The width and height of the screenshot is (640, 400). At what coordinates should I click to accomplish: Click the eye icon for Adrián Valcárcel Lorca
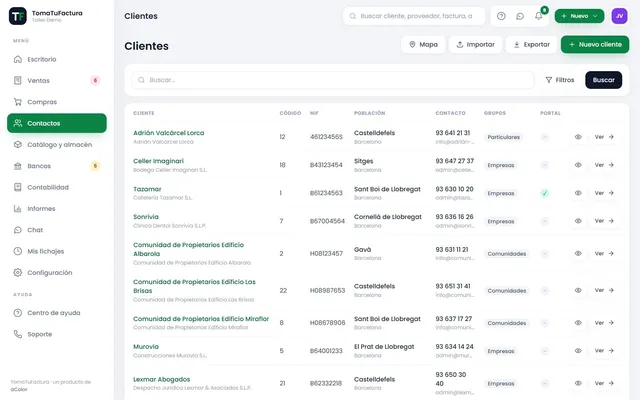(x=578, y=137)
